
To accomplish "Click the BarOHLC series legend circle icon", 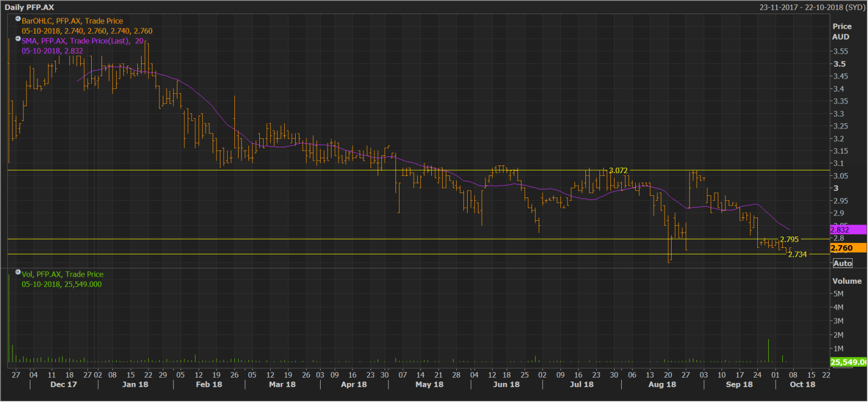I will coord(18,19).
